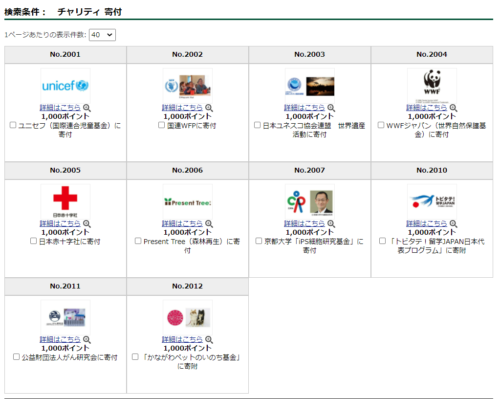Click the magnifier icon for No.2002 WFP
This screenshot has height=399, width=500.
tap(209, 108)
